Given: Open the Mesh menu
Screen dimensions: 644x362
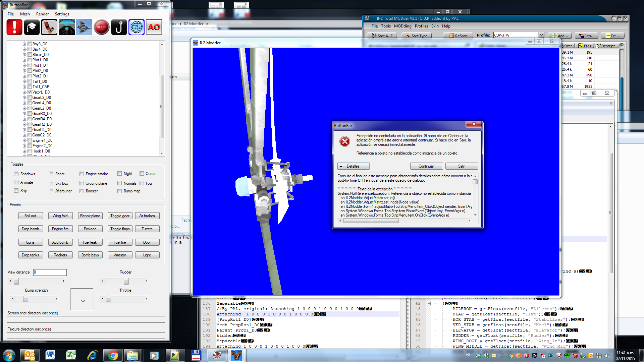Looking at the screenshot, I should click(x=25, y=14).
